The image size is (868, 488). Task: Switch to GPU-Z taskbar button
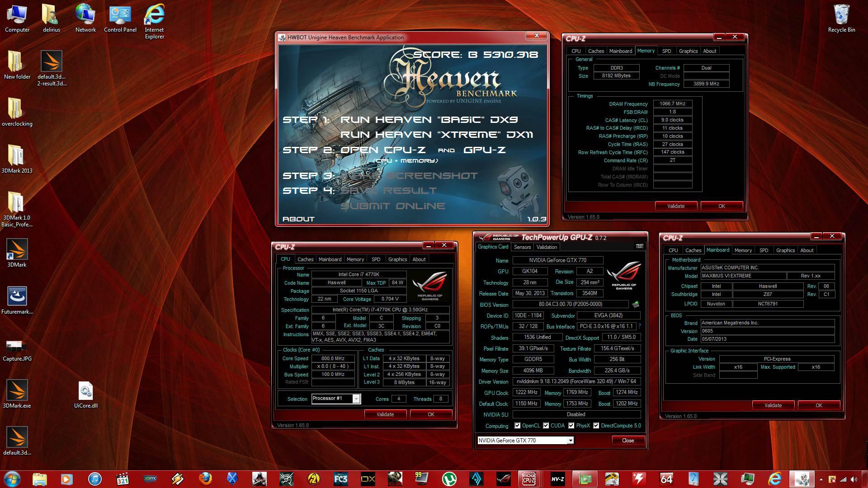(x=585, y=479)
